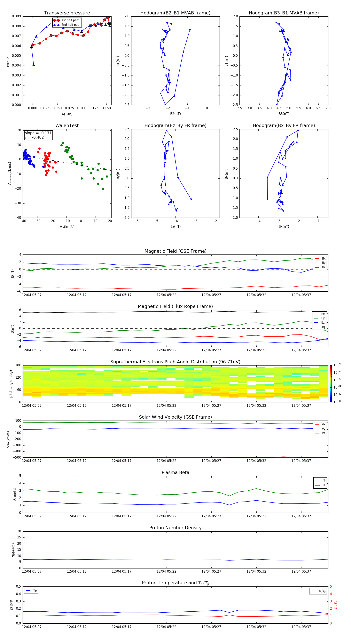The height and width of the screenshot is (644, 351).
Task: Click the 'r = -0.482' annotation text
Action: coord(35,137)
